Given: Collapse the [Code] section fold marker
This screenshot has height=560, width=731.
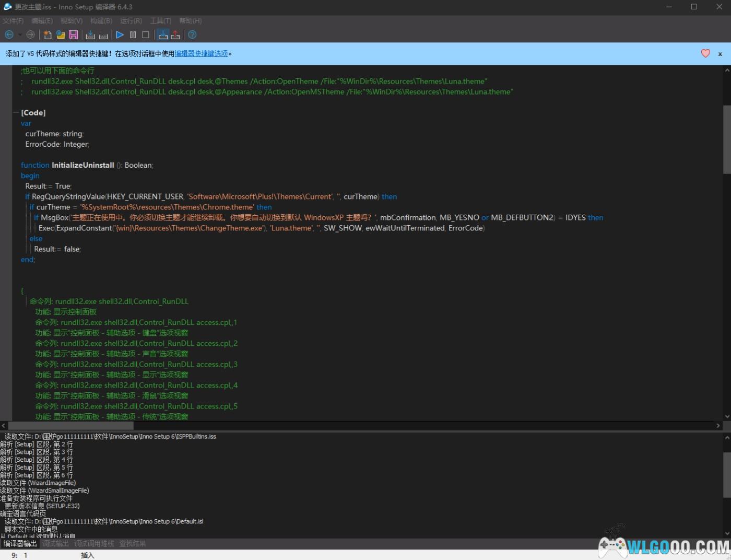Looking at the screenshot, I should pos(16,113).
